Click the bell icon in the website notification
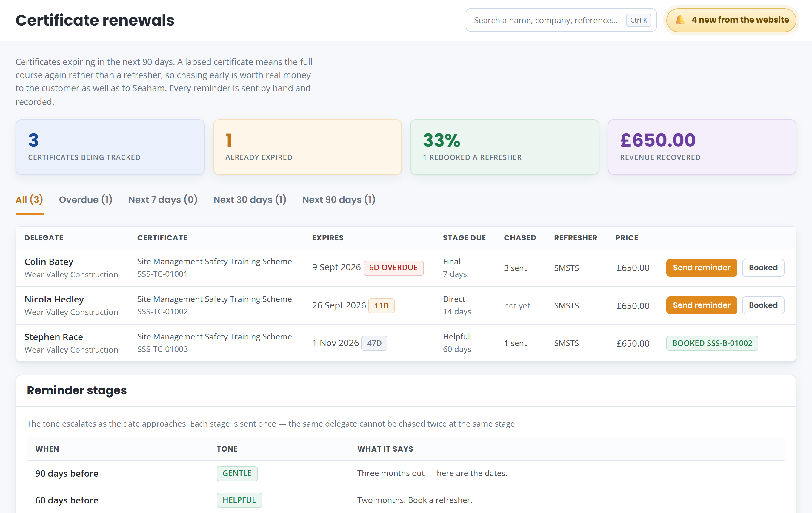This screenshot has height=513, width=812. point(680,20)
